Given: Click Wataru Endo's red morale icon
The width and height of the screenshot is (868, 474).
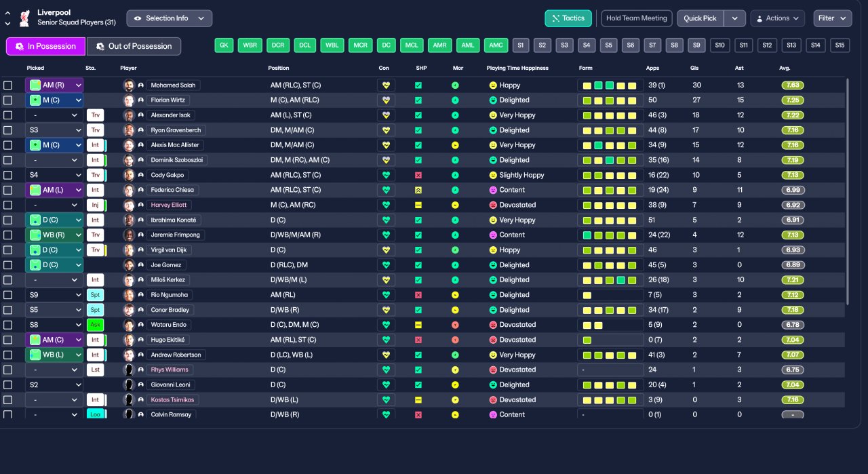Looking at the screenshot, I should (x=456, y=325).
